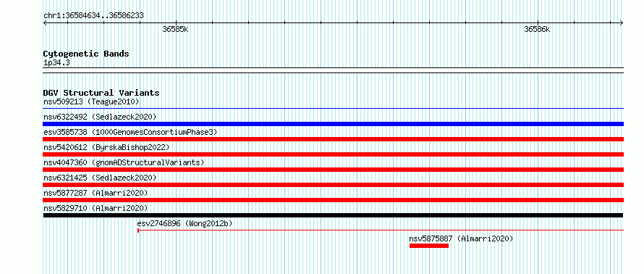Open variant esv3585738 (1000GenomesConsortiumPhase3)
Screen dimensions: 644x274
130,132
